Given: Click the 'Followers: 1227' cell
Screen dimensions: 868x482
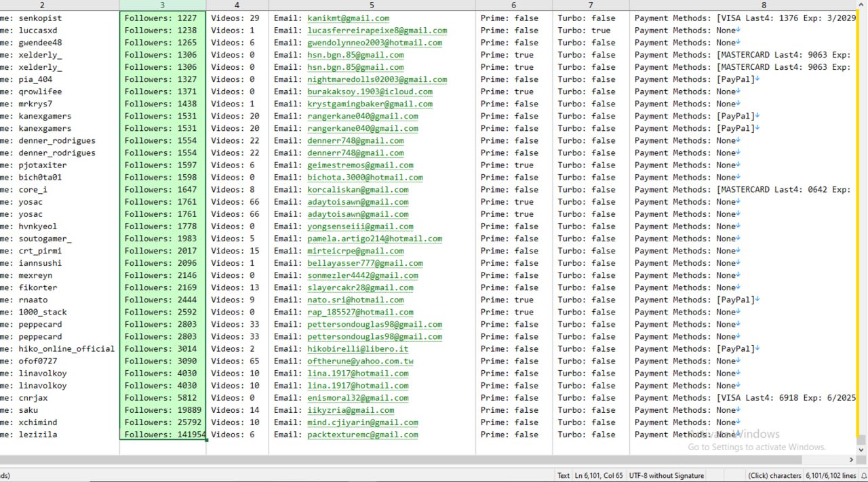Looking at the screenshot, I should click(163, 18).
